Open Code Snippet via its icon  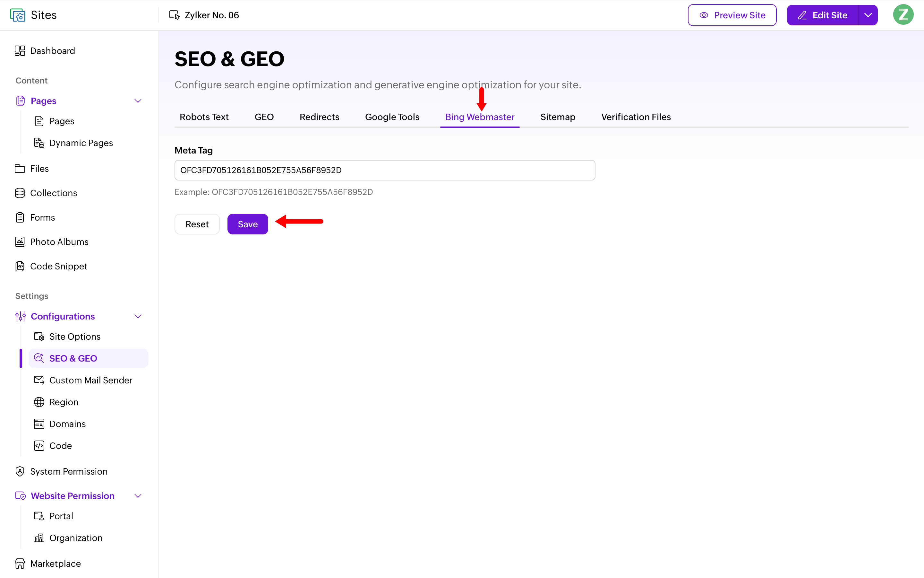[20, 267]
